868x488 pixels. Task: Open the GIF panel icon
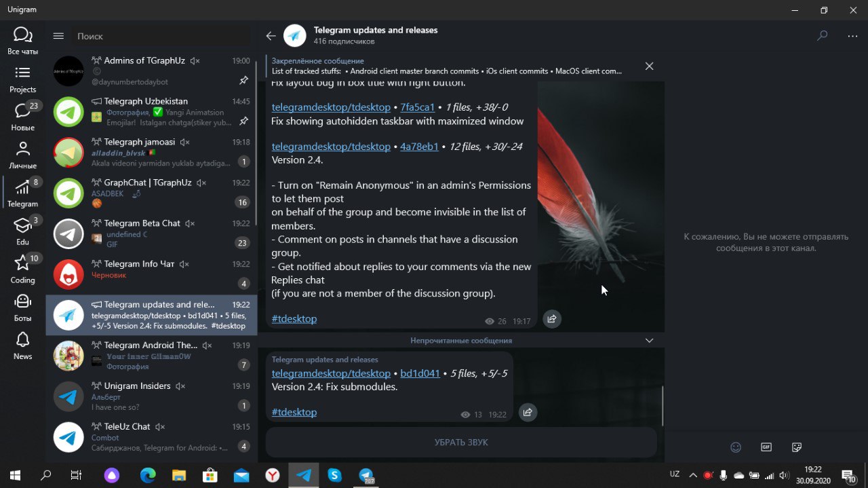click(766, 447)
